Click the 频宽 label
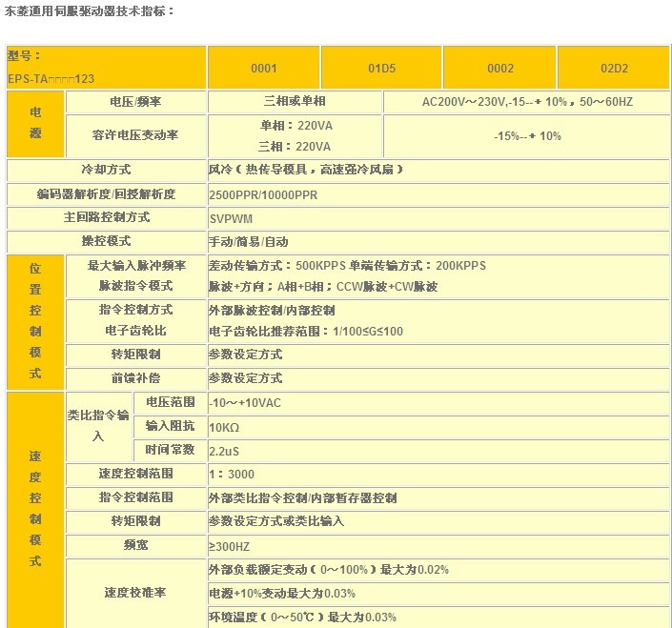Screen dimensions: 672x628 pyautogui.click(x=135, y=545)
